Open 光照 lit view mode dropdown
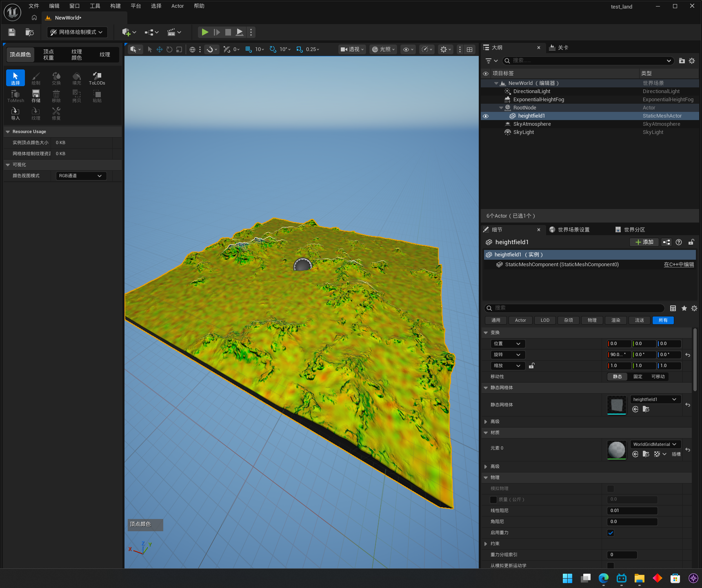This screenshot has width=702, height=588. (384, 49)
